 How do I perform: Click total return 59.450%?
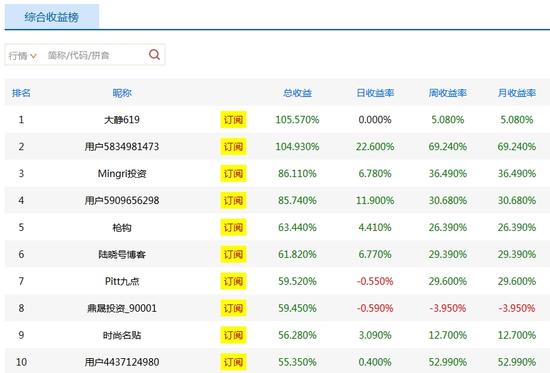point(297,308)
